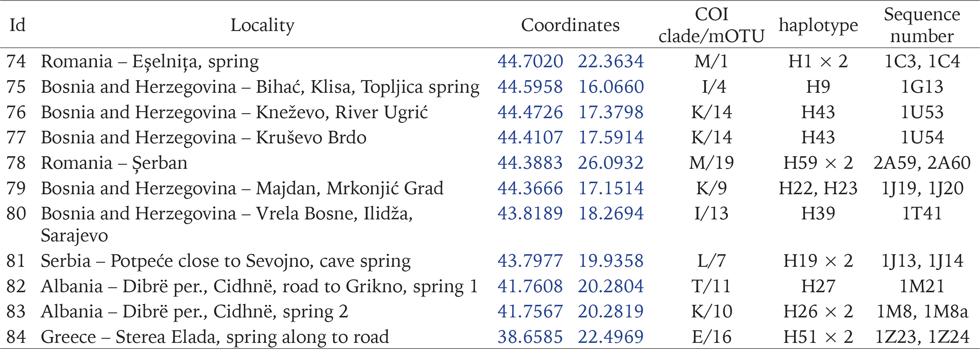Select the Locality column header

click(x=263, y=26)
